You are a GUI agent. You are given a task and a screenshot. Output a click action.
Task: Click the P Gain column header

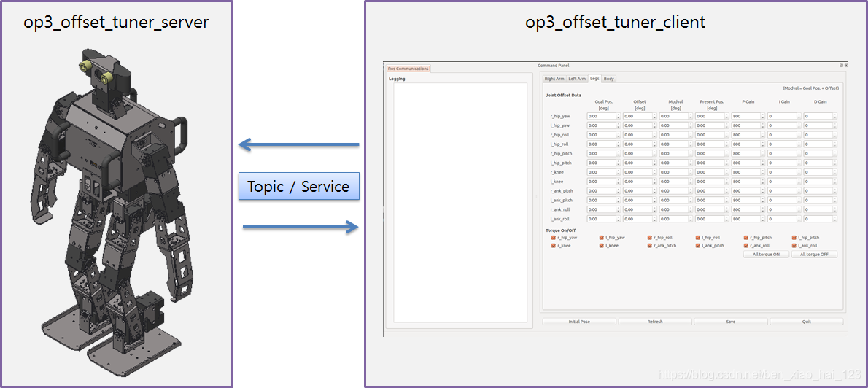749,102
